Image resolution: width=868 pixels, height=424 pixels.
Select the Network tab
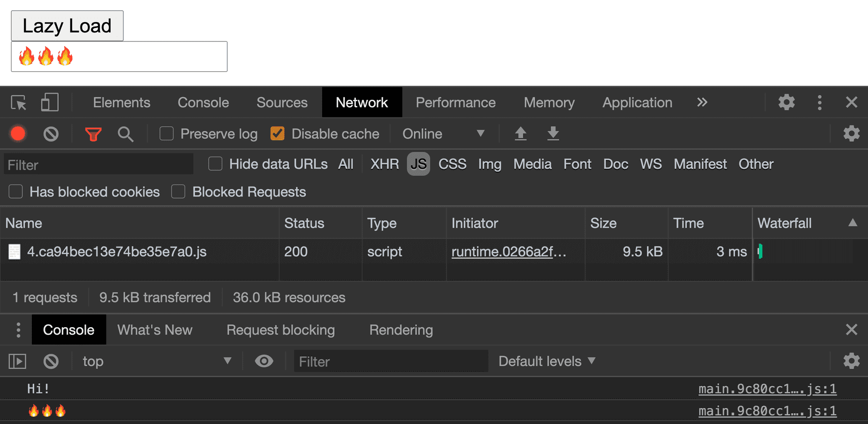pos(362,102)
